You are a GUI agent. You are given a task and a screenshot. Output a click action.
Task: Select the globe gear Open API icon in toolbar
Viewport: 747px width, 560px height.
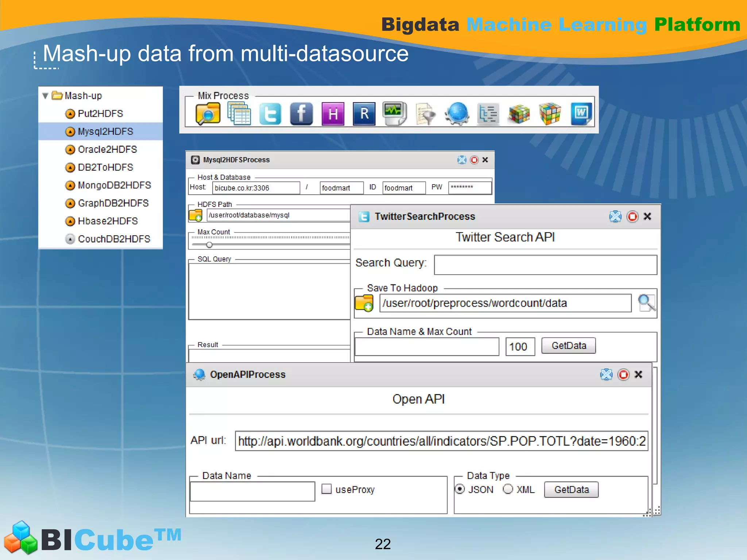coord(457,114)
